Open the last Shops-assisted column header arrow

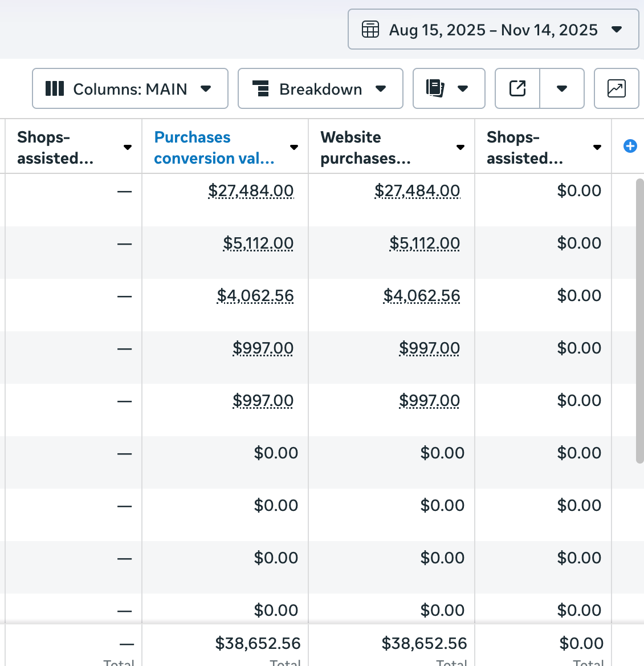[x=597, y=147]
